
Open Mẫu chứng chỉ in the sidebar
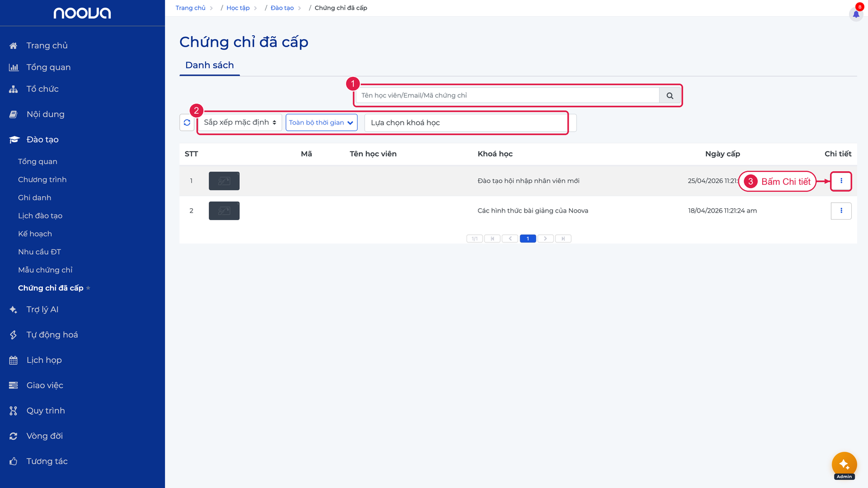[45, 270]
